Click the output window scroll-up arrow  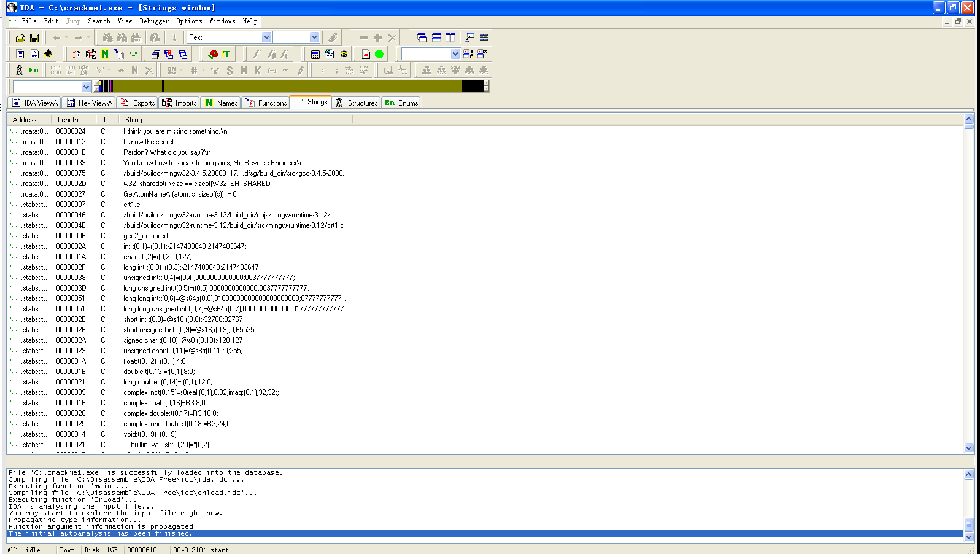[969, 474]
